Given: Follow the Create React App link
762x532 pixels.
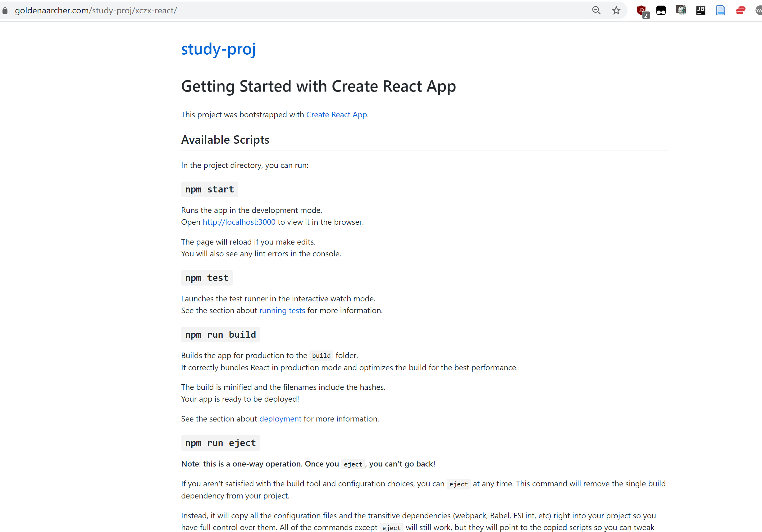Looking at the screenshot, I should click(x=336, y=115).
